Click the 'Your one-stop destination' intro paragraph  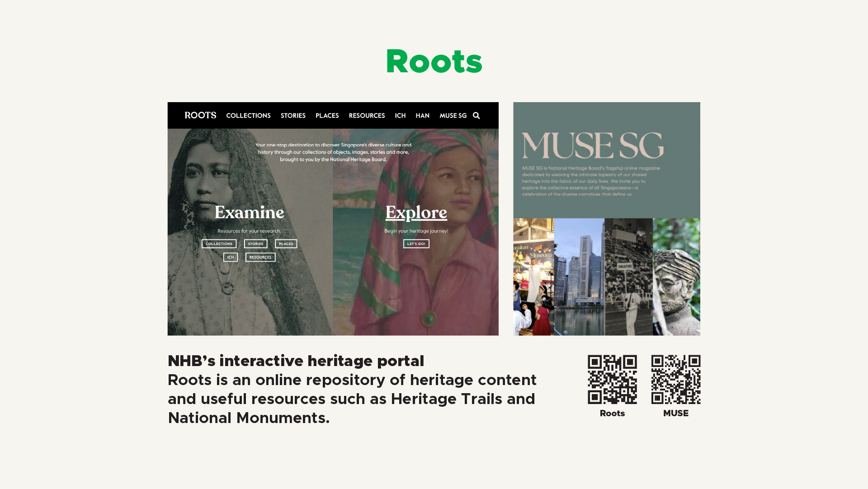click(x=333, y=152)
